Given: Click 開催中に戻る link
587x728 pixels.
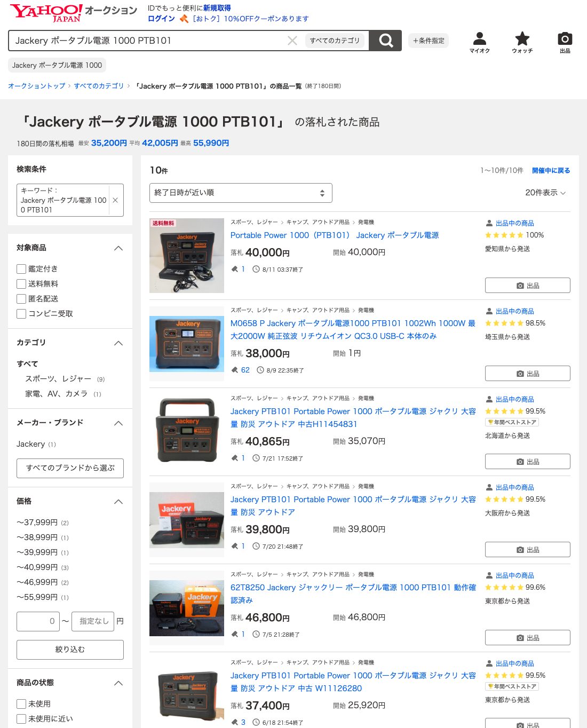Looking at the screenshot, I should (x=551, y=170).
